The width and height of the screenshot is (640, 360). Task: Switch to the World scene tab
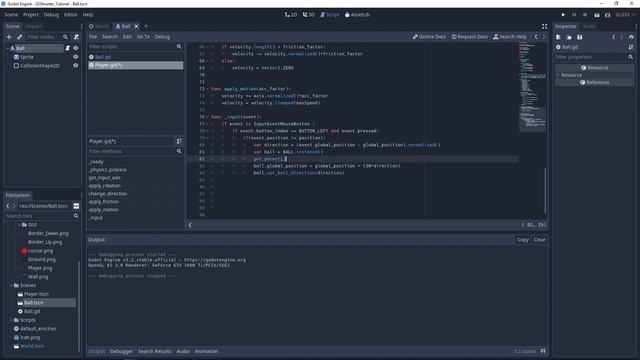(x=99, y=26)
